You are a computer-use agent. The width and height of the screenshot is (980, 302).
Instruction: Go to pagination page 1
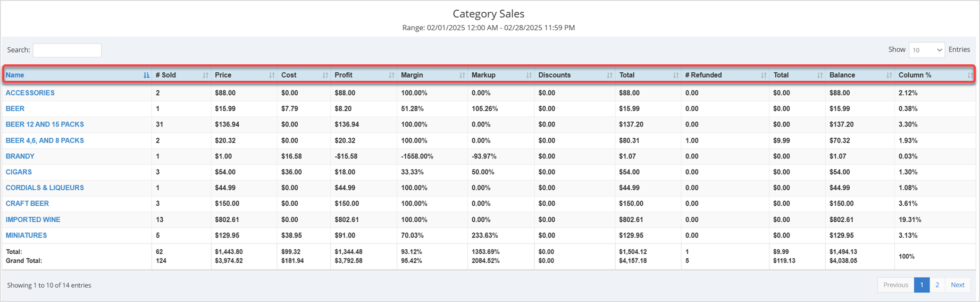[922, 285]
